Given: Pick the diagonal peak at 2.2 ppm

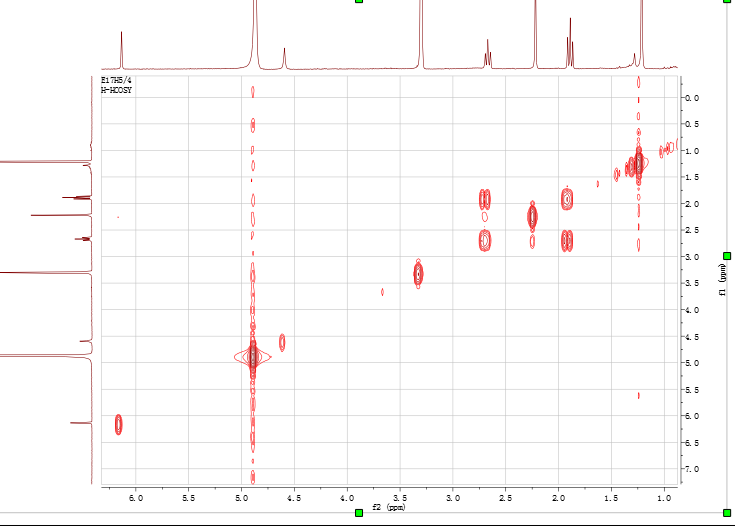Looking at the screenshot, I should [532, 217].
